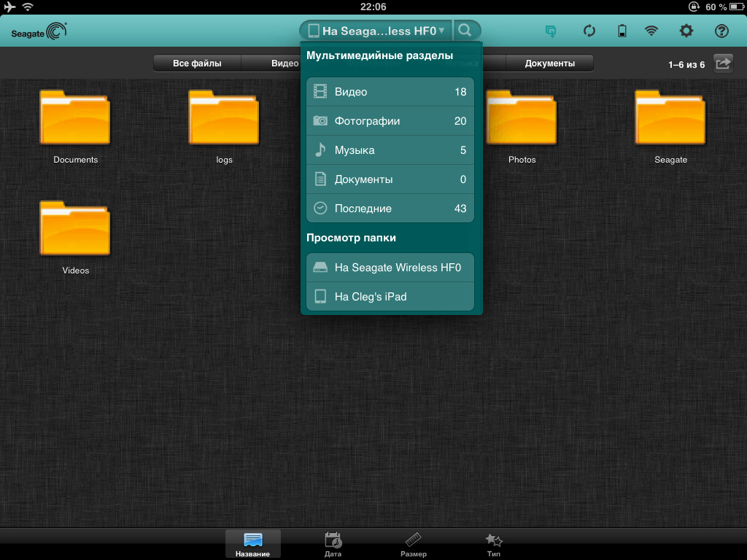Open settings via the gear icon
The image size is (747, 560).
[686, 31]
